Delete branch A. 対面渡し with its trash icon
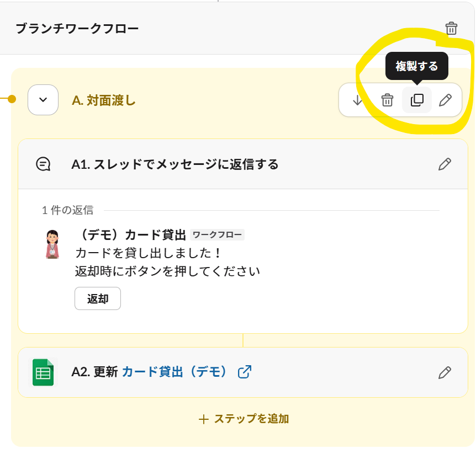This screenshot has height=454, width=476. pyautogui.click(x=387, y=100)
